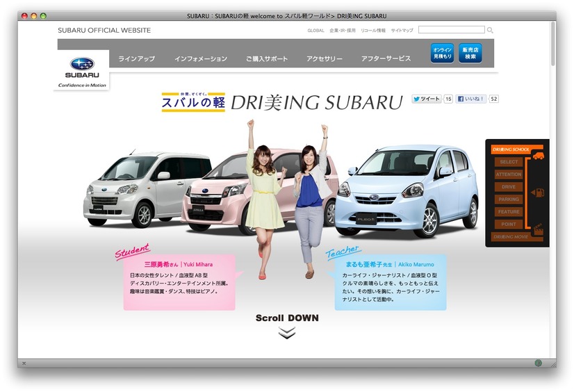The width and height of the screenshot is (574, 392).
Task: Click the movie clapperboard icon
Action: pos(538,229)
